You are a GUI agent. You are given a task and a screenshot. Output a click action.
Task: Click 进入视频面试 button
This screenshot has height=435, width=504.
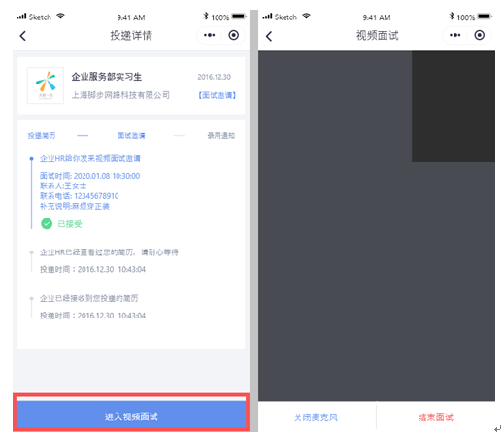coord(131,417)
